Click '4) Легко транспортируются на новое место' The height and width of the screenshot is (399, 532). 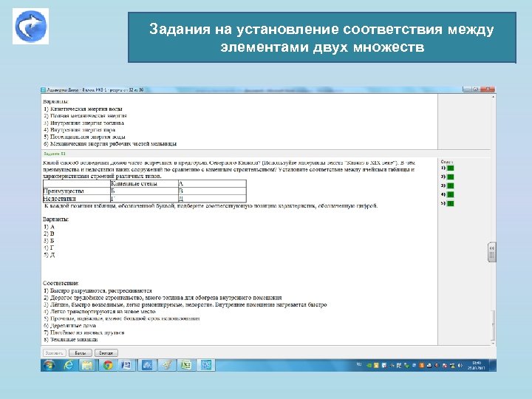pyautogui.click(x=100, y=312)
